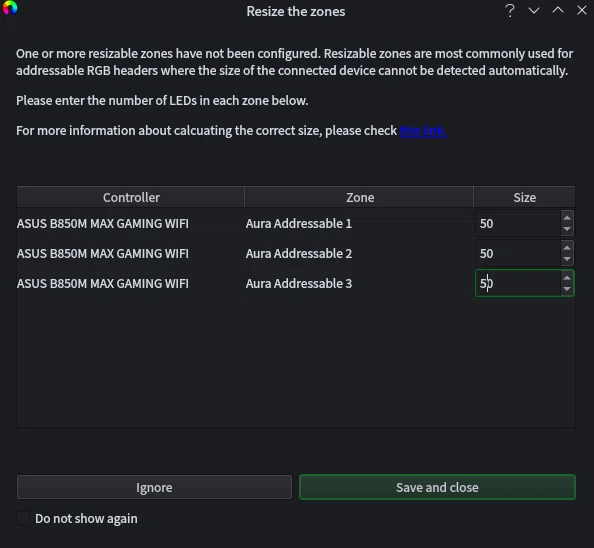The height and width of the screenshot is (548, 594).
Task: Decrease size for Aura Addressable 3
Action: pos(567,289)
